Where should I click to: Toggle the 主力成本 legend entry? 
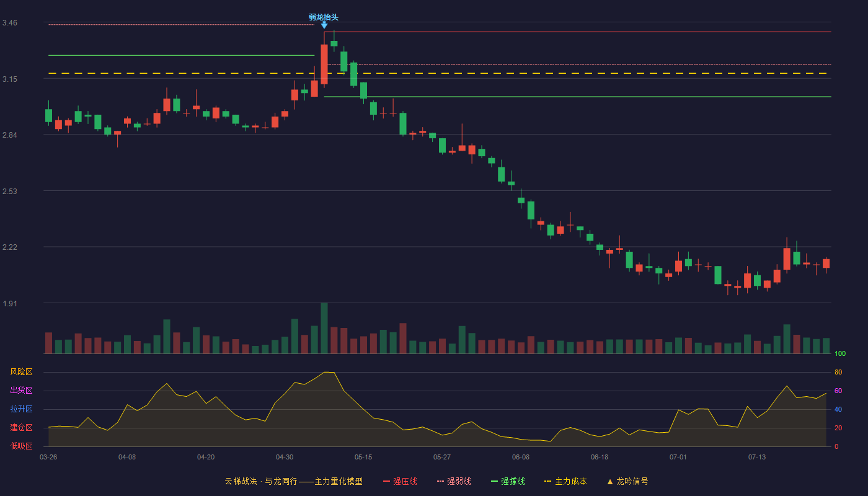pyautogui.click(x=565, y=481)
